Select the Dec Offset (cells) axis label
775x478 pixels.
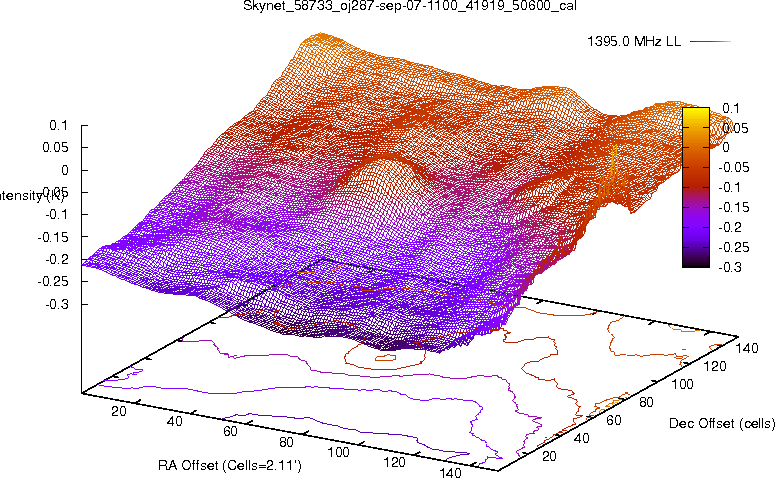(x=722, y=423)
